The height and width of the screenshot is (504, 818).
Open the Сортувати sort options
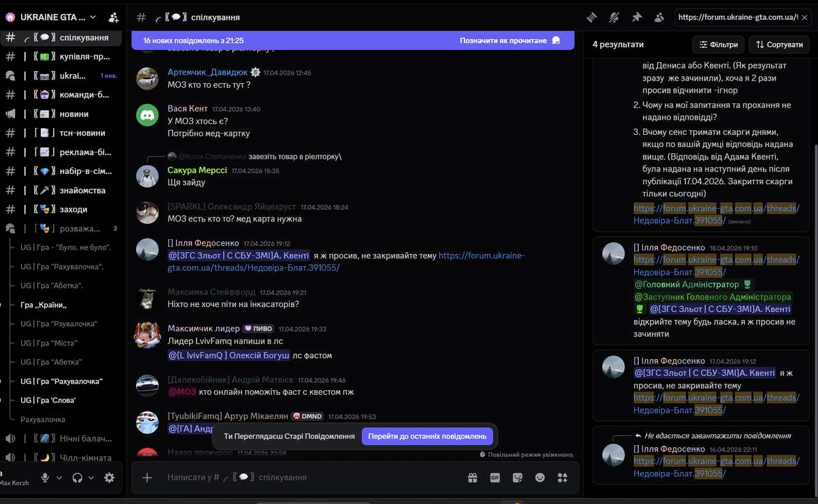[779, 45]
